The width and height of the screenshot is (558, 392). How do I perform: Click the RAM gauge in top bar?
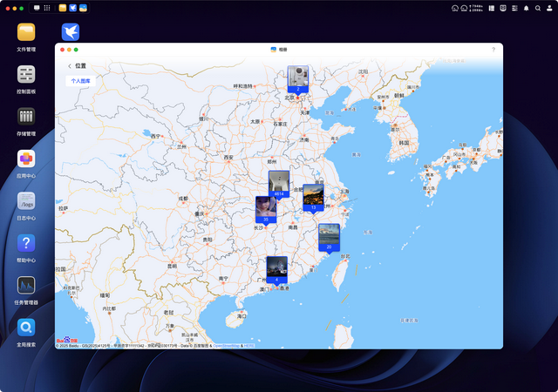[x=464, y=8]
